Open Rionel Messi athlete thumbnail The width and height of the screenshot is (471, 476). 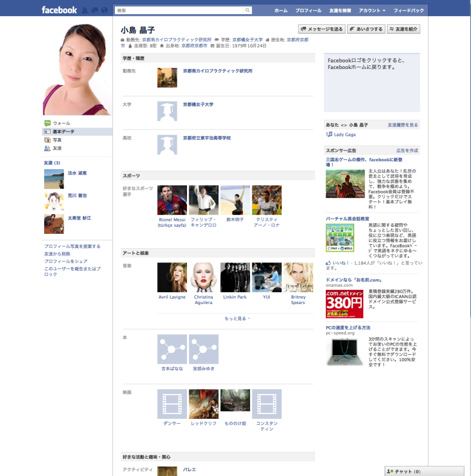pos(172,200)
